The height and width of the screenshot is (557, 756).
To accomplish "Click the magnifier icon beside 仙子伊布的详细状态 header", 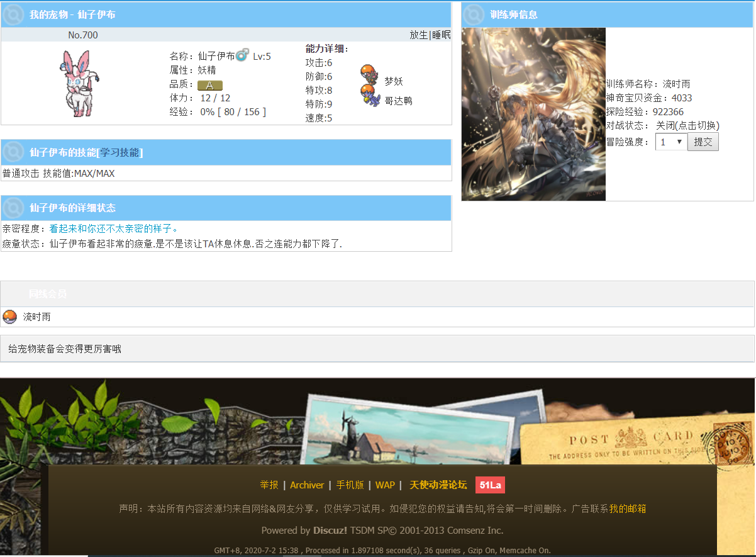I will coord(13,208).
